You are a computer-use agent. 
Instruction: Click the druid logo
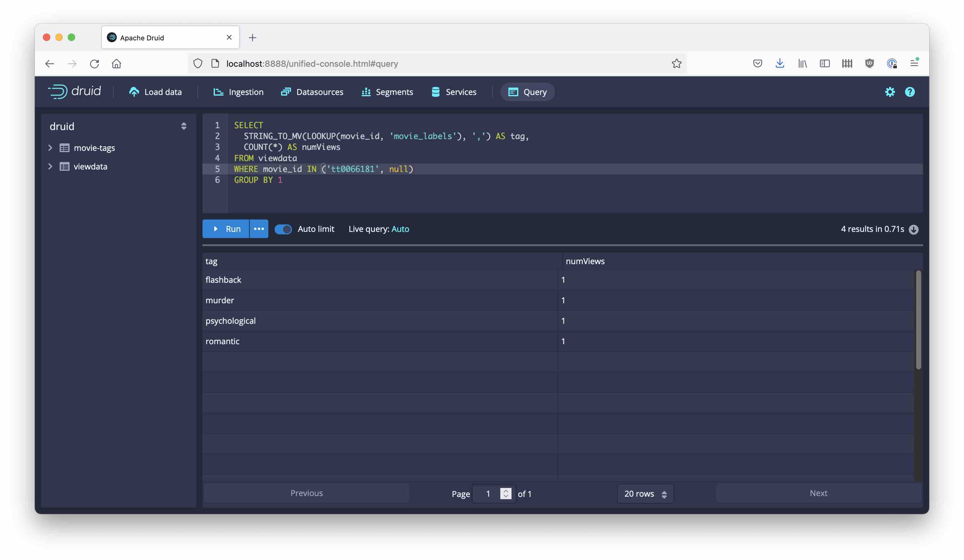click(x=75, y=91)
